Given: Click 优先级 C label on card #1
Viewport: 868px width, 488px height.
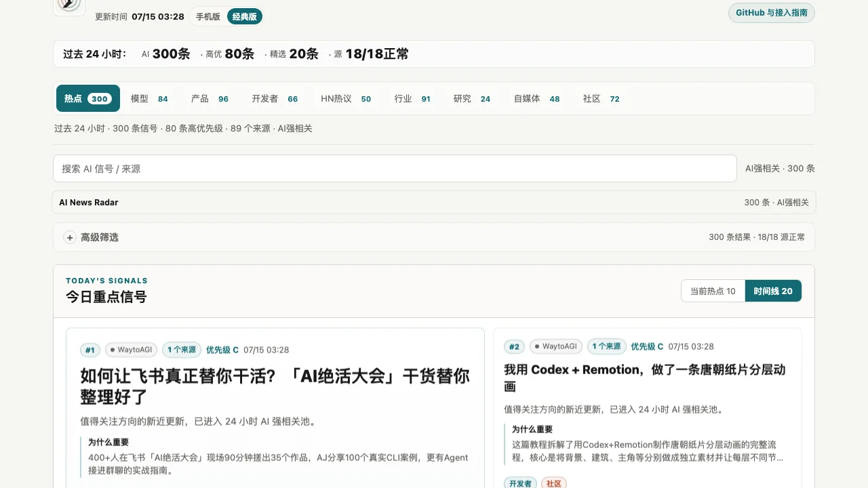Looking at the screenshot, I should pyautogui.click(x=222, y=350).
